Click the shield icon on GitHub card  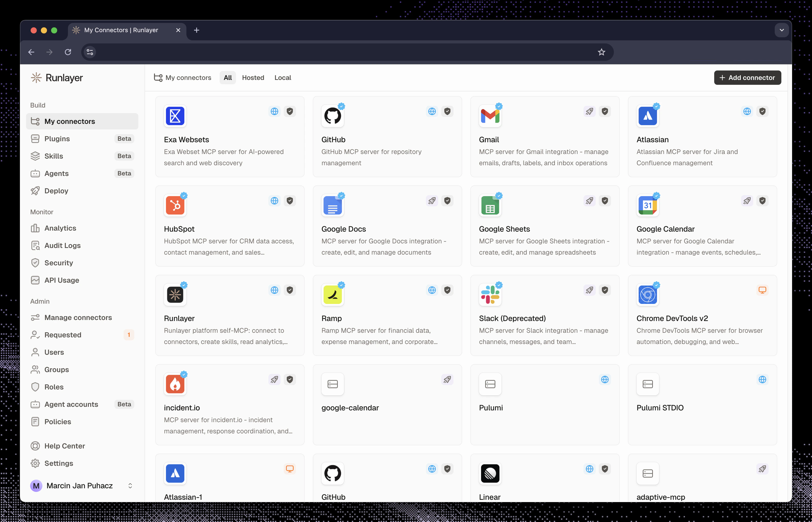tap(447, 111)
